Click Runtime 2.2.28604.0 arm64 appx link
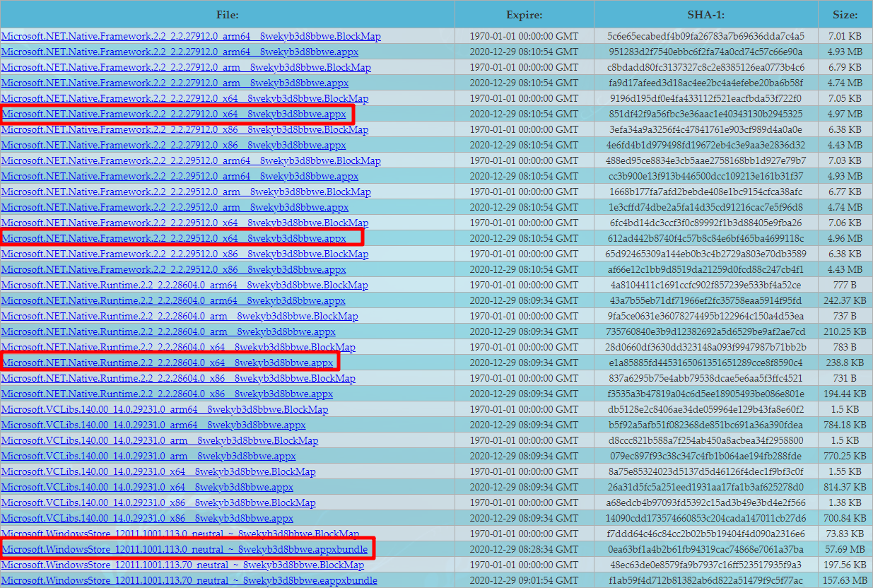The width and height of the screenshot is (873, 588). 173,300
